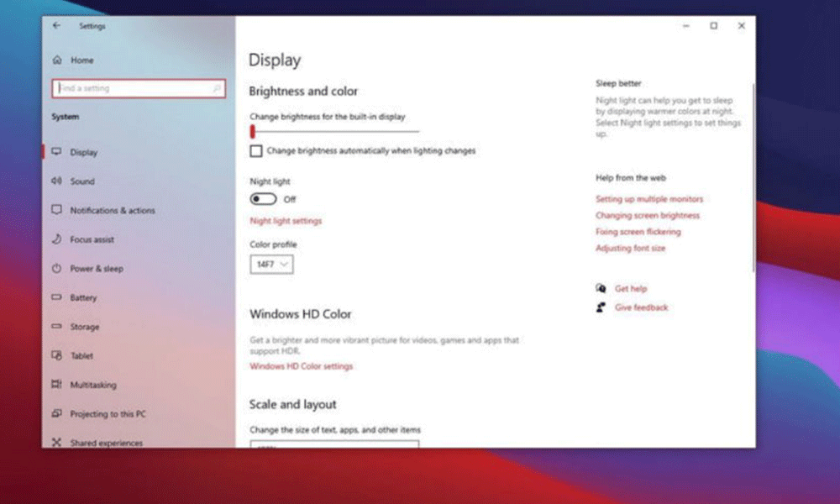The width and height of the screenshot is (840, 504).
Task: Open the Color profile dropdown
Action: [271, 265]
